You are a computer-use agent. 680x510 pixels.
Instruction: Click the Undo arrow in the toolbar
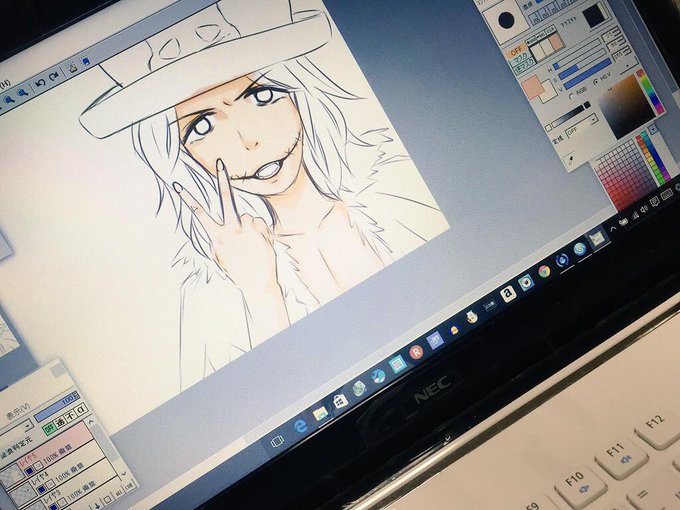(40, 82)
